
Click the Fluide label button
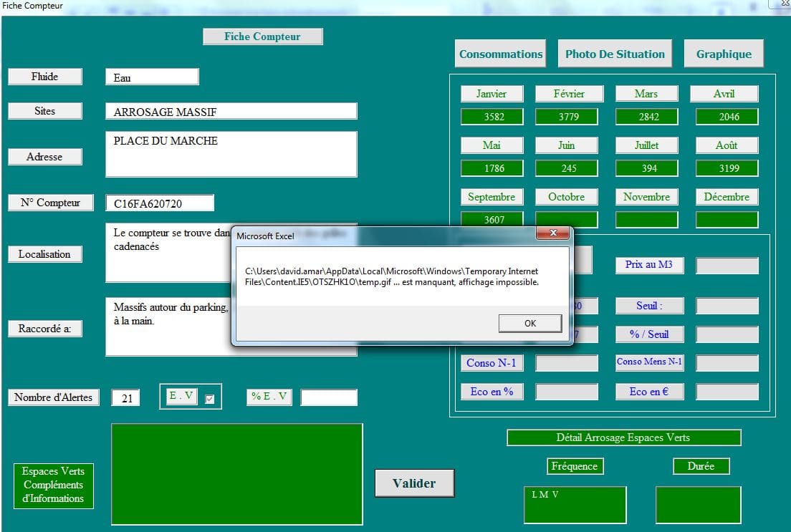(x=45, y=77)
